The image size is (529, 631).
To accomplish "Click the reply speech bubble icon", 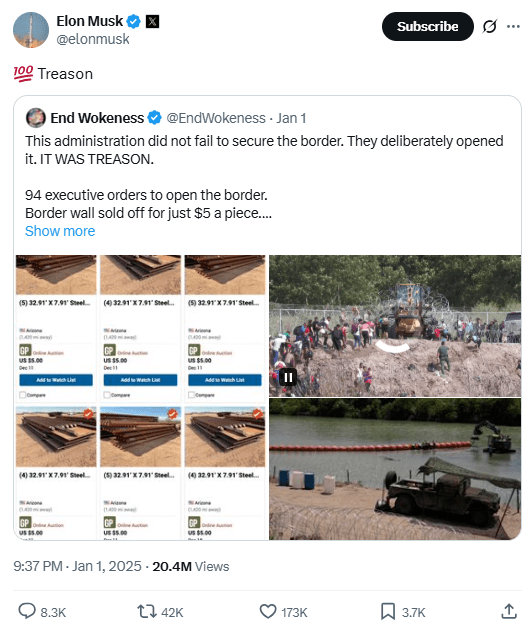I will click(27, 612).
